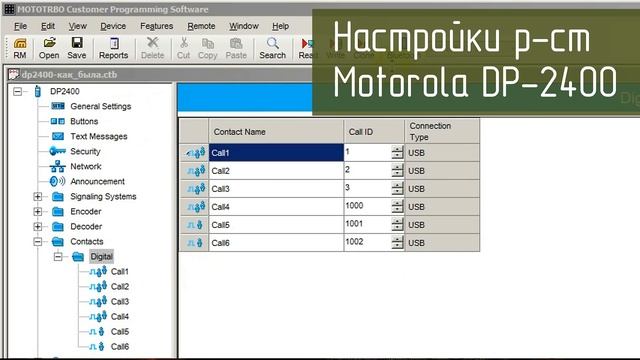
Task: Click the Call ID stepper for Call1
Action: click(x=397, y=152)
